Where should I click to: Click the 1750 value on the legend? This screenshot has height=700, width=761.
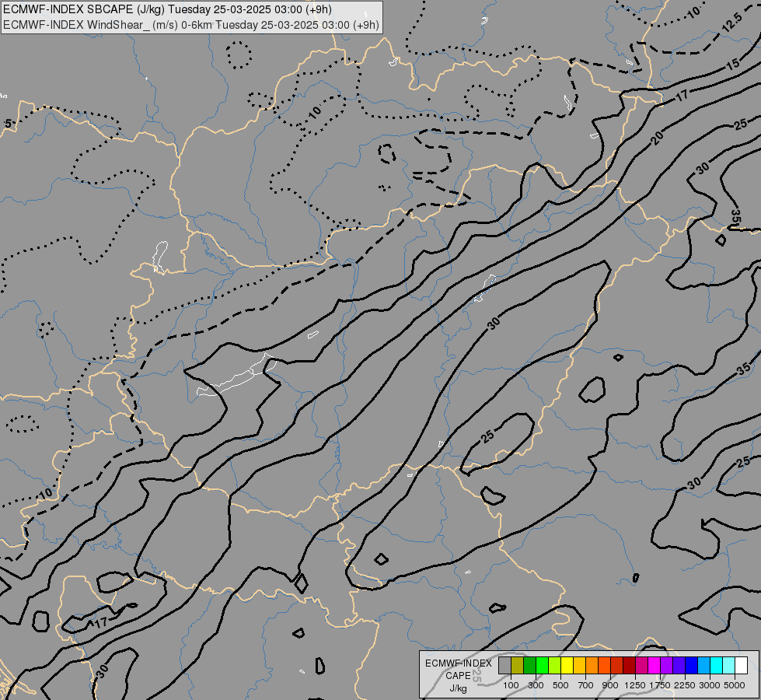[x=660, y=685]
